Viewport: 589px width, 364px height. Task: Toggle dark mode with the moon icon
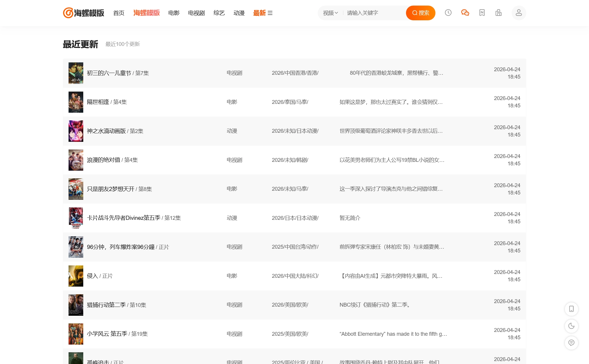tap(571, 326)
